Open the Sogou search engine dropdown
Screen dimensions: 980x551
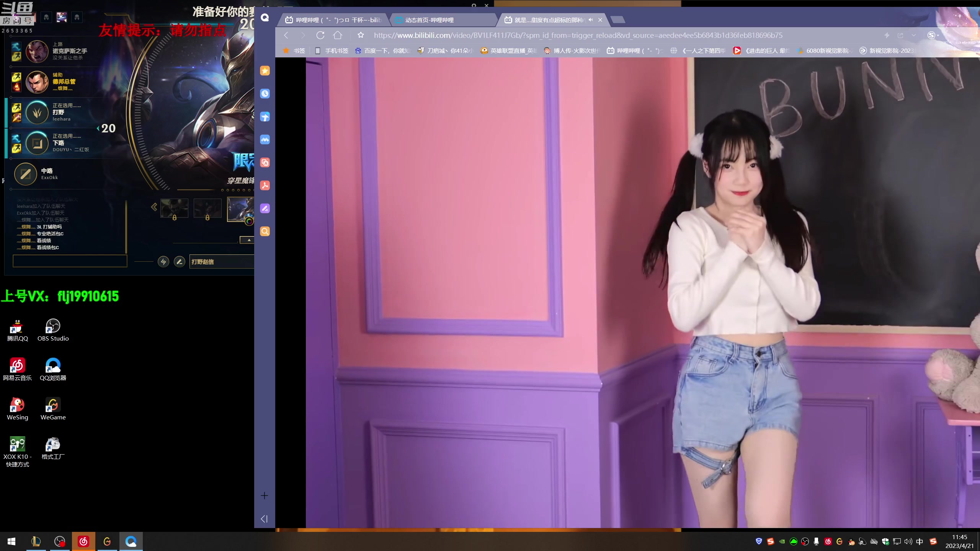(x=933, y=35)
